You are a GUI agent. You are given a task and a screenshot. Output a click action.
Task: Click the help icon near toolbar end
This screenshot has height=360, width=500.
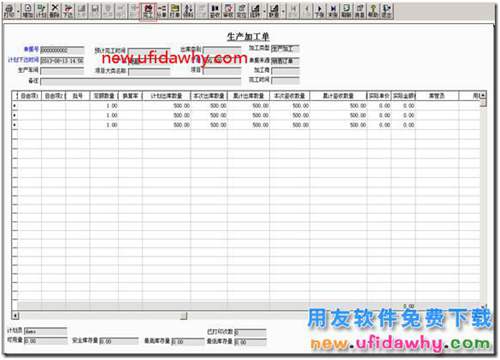click(373, 11)
